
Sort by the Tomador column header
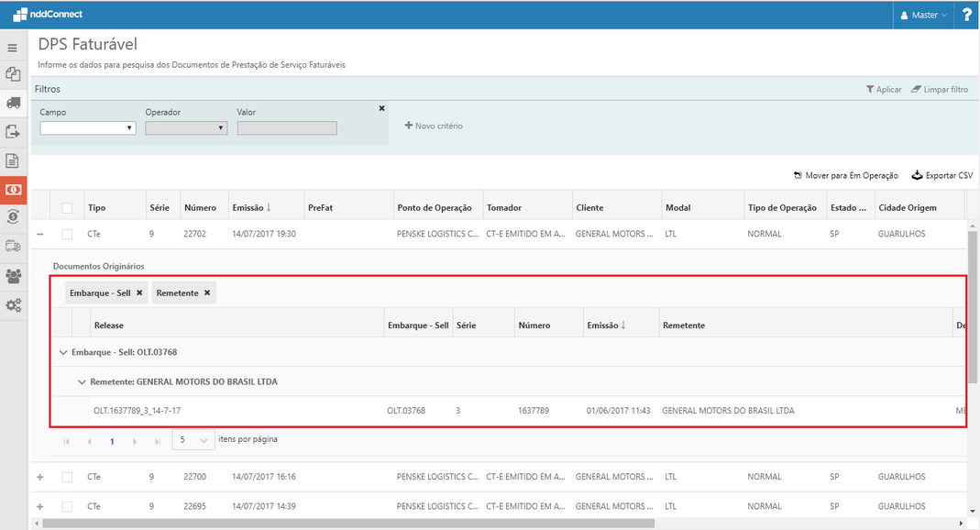point(504,208)
